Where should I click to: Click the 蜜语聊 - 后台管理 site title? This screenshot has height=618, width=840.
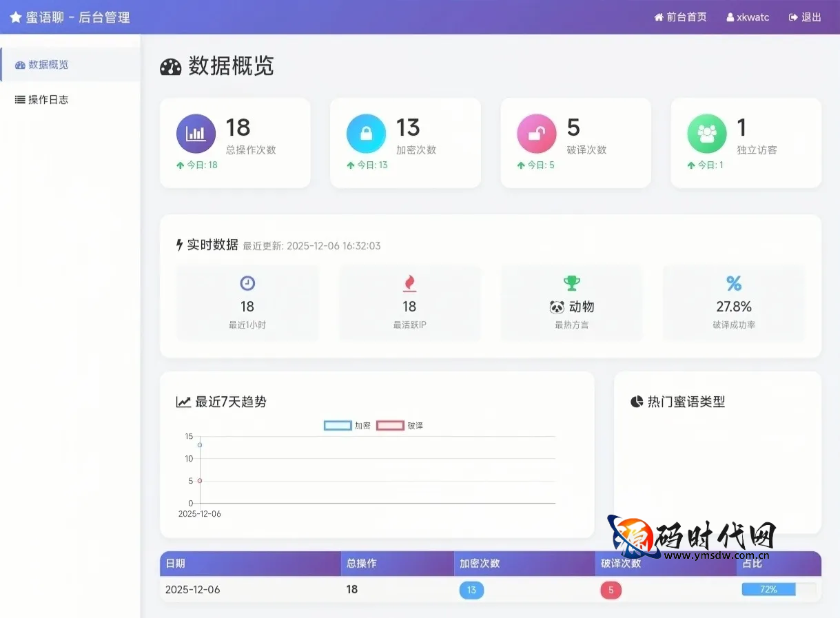70,17
